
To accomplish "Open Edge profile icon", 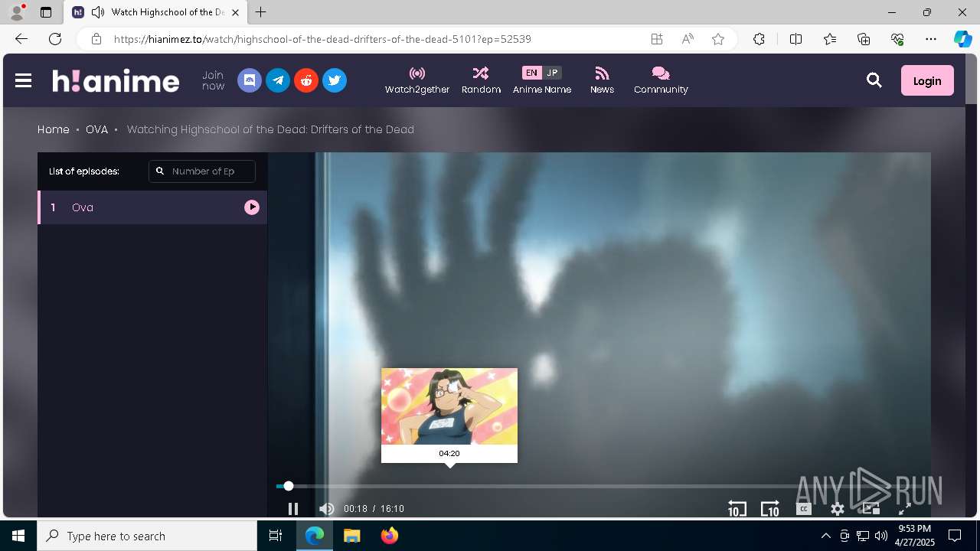I will coord(17,12).
